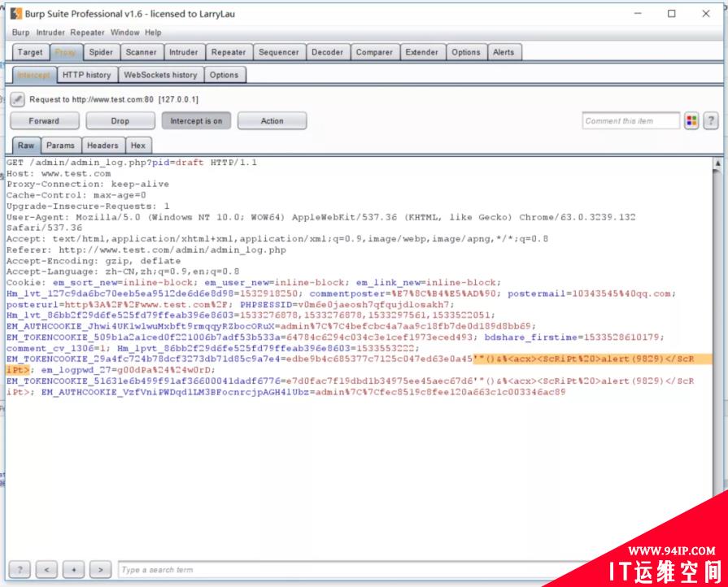The image size is (728, 587).
Task: Switch to the Sequencer tab
Action: tap(278, 52)
